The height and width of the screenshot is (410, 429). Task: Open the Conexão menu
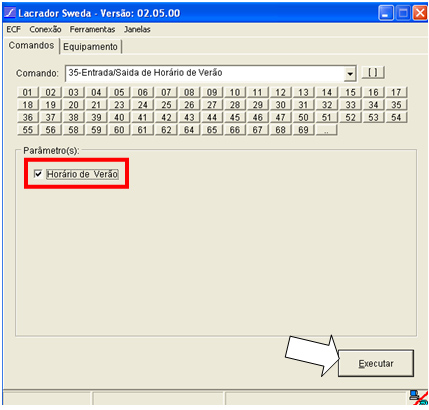[x=45, y=29]
